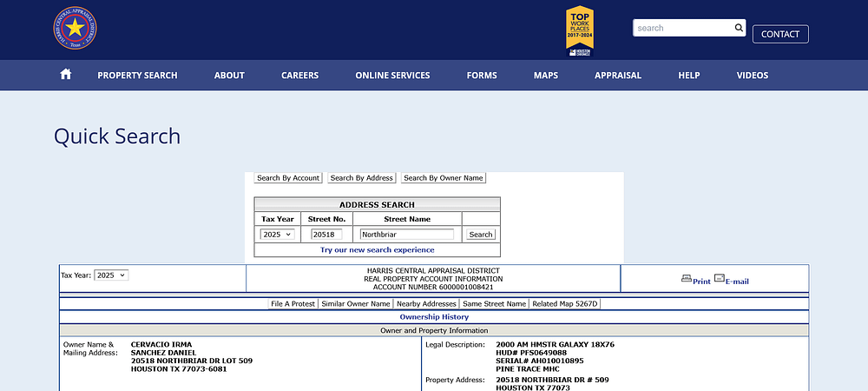Open the PROPERTY SEARCH menu
The height and width of the screenshot is (391, 868).
(x=137, y=76)
